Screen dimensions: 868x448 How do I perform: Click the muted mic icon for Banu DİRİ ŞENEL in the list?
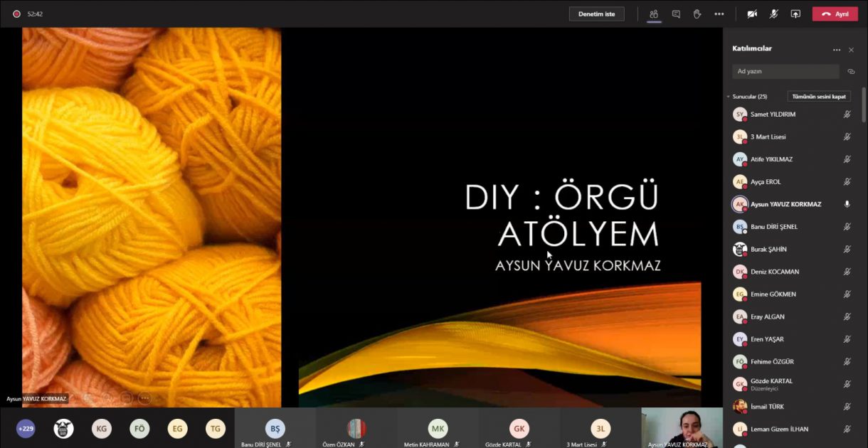pyautogui.click(x=847, y=227)
